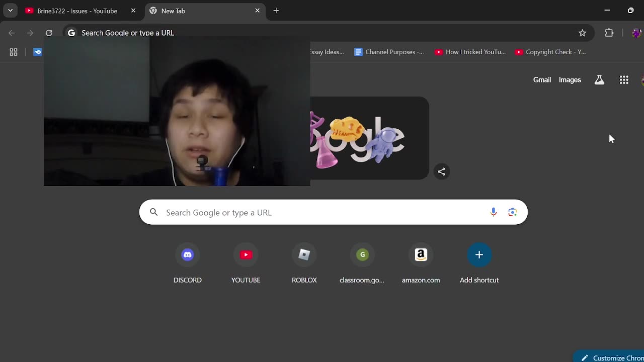This screenshot has height=362, width=644.
Task: Start voice search with microphone icon
Action: pos(493,212)
